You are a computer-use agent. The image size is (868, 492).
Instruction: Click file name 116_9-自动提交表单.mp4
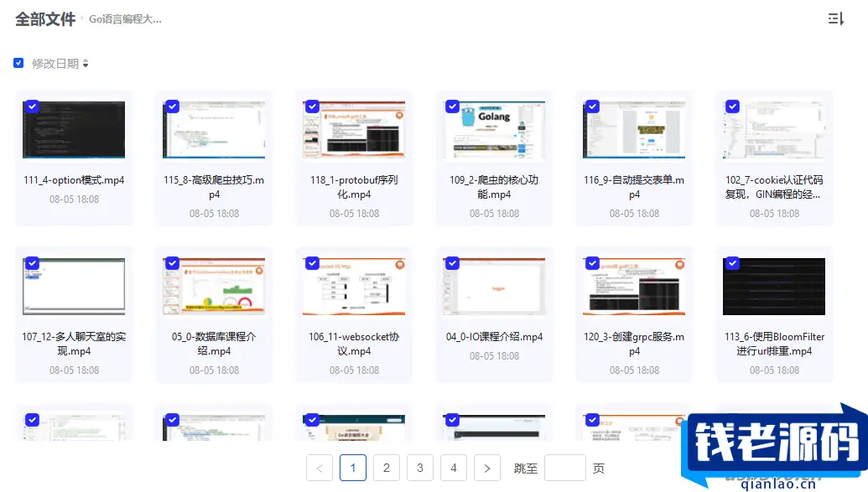point(634,187)
